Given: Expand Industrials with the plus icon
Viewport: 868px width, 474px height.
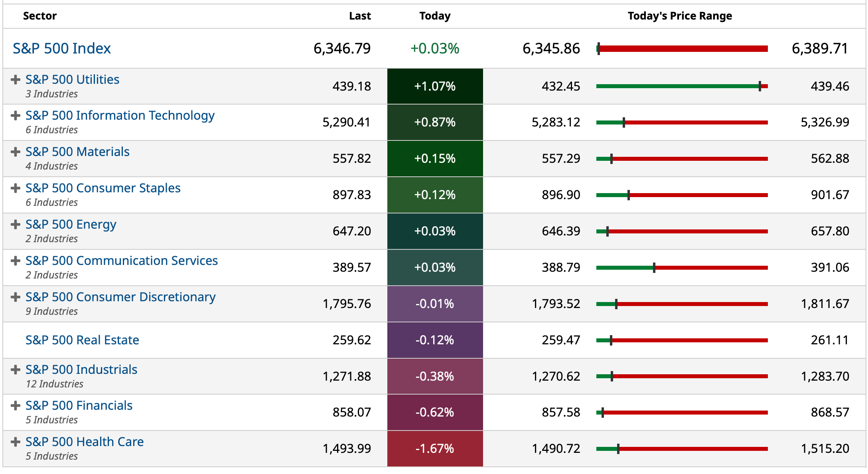Looking at the screenshot, I should point(16,370).
